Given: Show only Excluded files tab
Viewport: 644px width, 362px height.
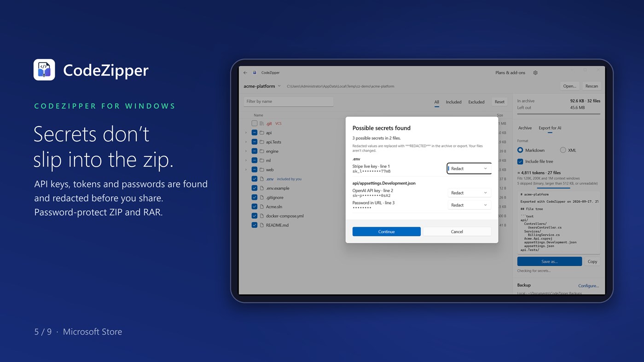Looking at the screenshot, I should click(x=476, y=102).
